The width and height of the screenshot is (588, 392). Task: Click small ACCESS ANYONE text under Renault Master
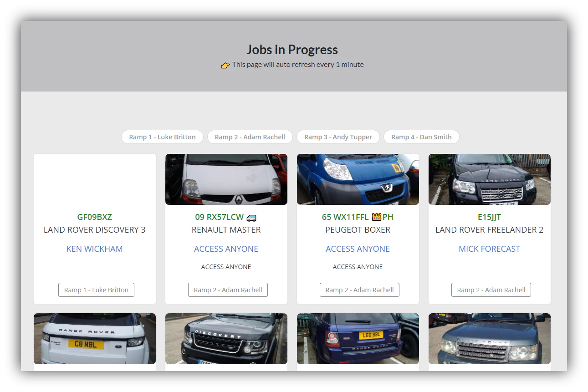pyautogui.click(x=226, y=267)
